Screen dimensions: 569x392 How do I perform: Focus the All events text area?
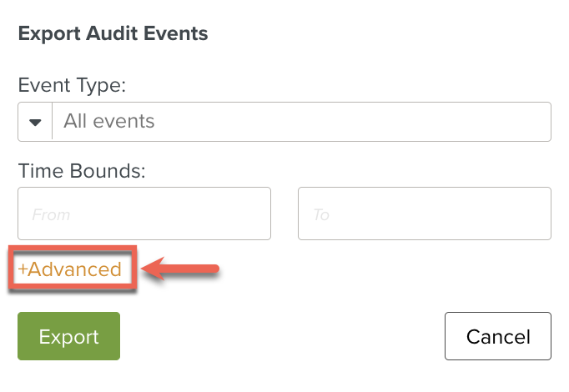pyautogui.click(x=300, y=122)
